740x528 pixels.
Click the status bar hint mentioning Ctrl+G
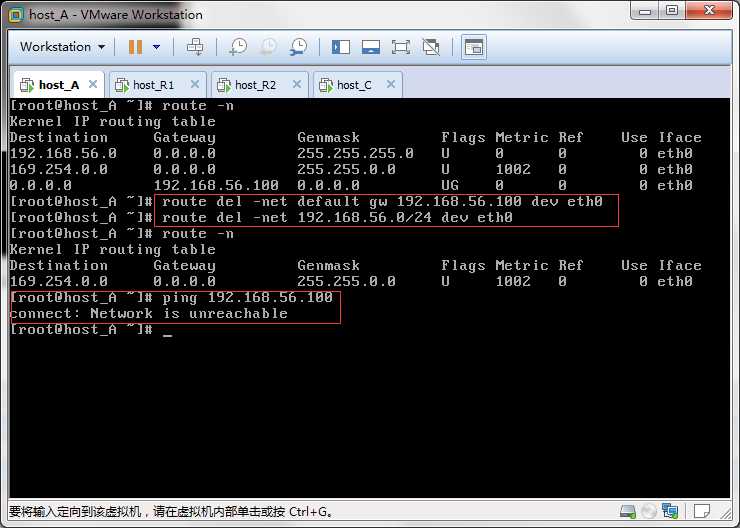click(x=170, y=511)
